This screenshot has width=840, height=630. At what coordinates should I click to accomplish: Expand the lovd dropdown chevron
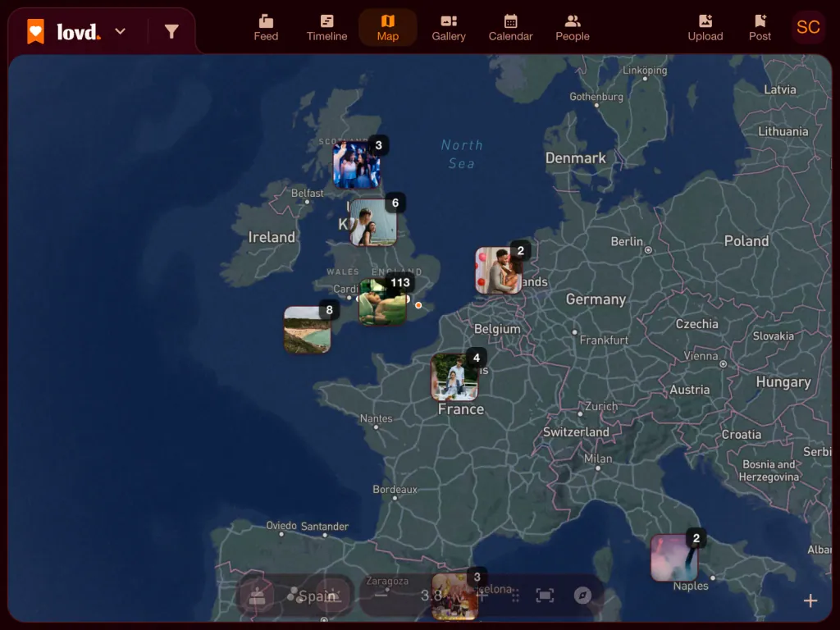click(120, 31)
